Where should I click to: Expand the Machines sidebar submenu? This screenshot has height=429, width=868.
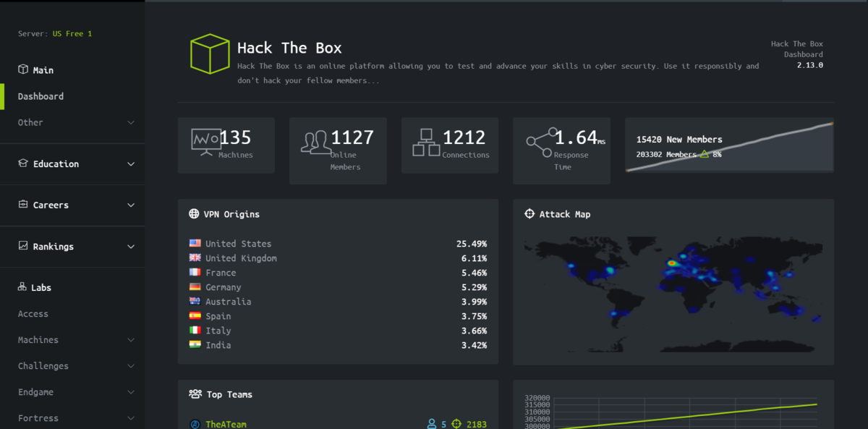click(x=131, y=340)
